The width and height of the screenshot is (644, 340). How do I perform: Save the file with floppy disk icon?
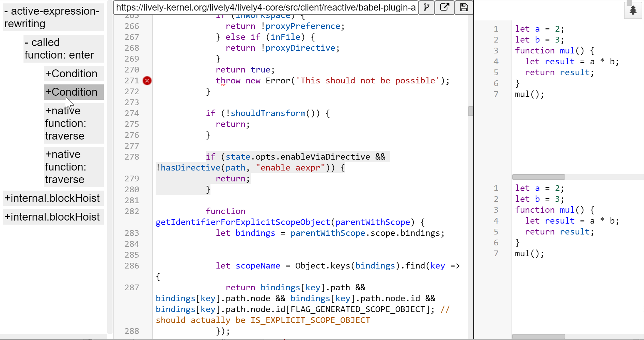click(x=464, y=7)
